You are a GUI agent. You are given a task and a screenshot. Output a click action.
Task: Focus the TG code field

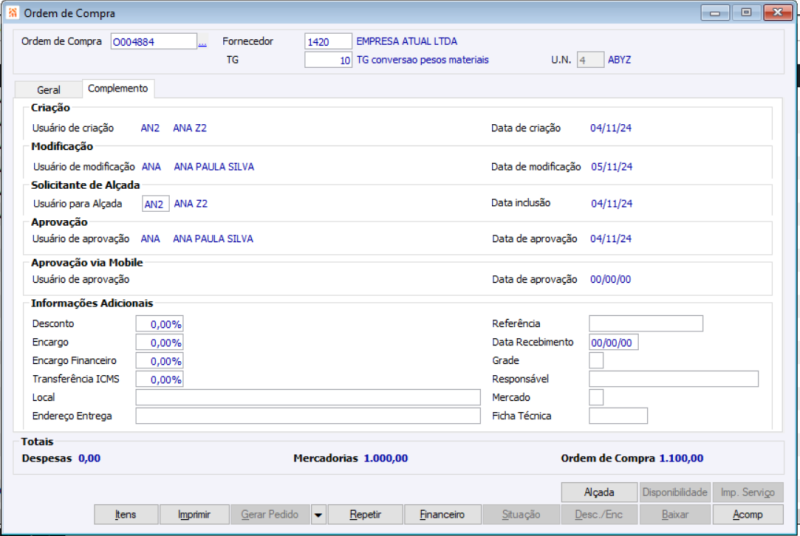(x=328, y=60)
